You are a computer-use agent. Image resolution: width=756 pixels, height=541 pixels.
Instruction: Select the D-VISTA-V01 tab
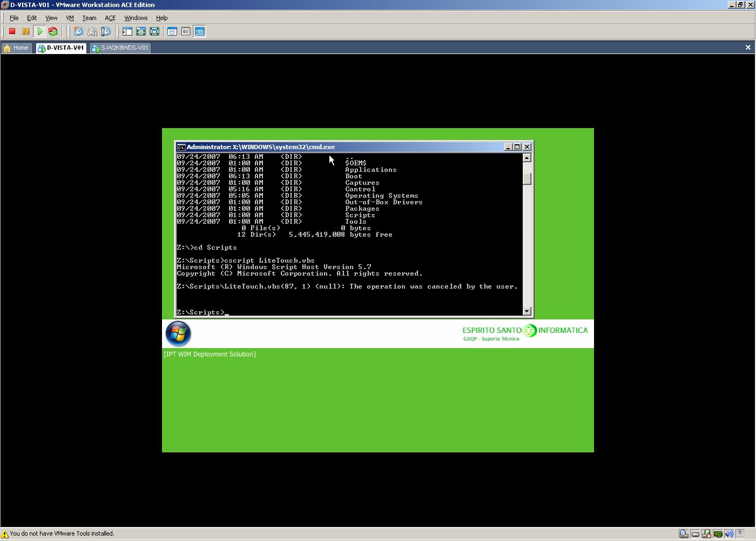61,48
